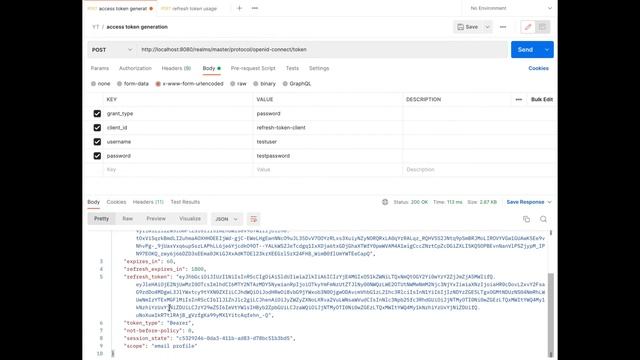Image resolution: width=640 pixels, height=360 pixels.
Task: Open the response Cookies tab
Action: tap(116, 202)
